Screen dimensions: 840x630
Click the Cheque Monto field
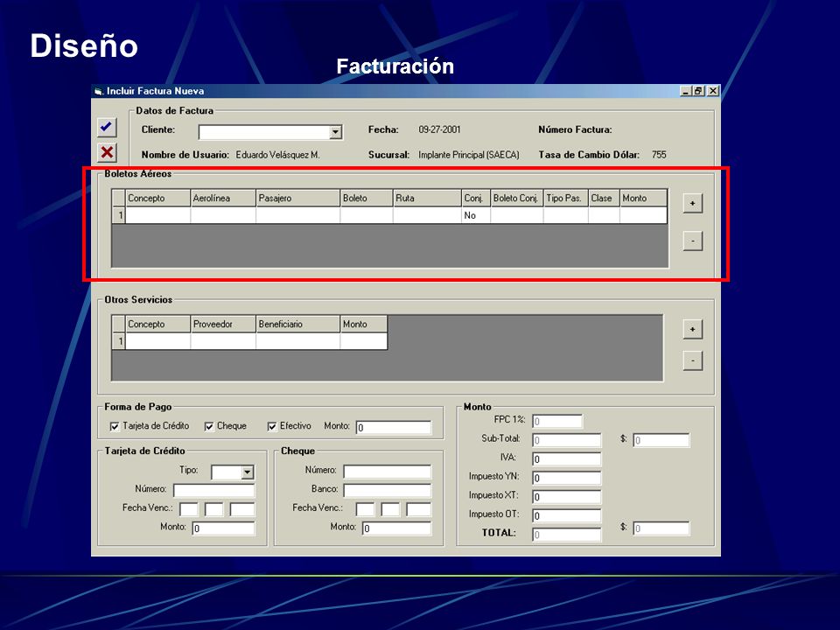coord(396,528)
